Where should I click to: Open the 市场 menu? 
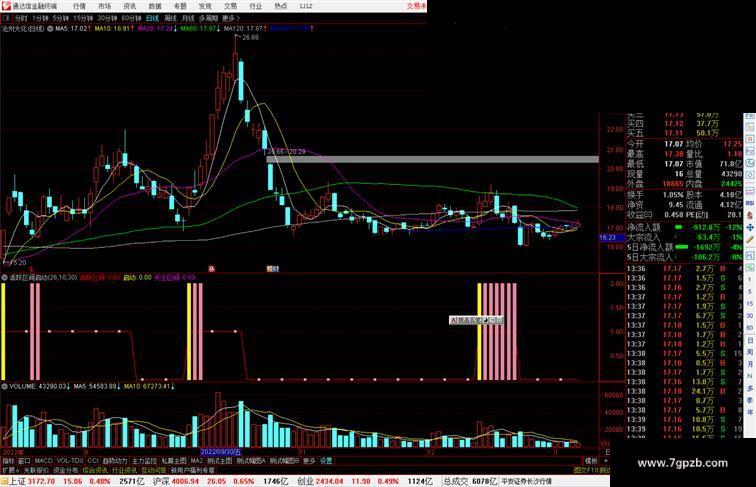pyautogui.click(x=104, y=6)
